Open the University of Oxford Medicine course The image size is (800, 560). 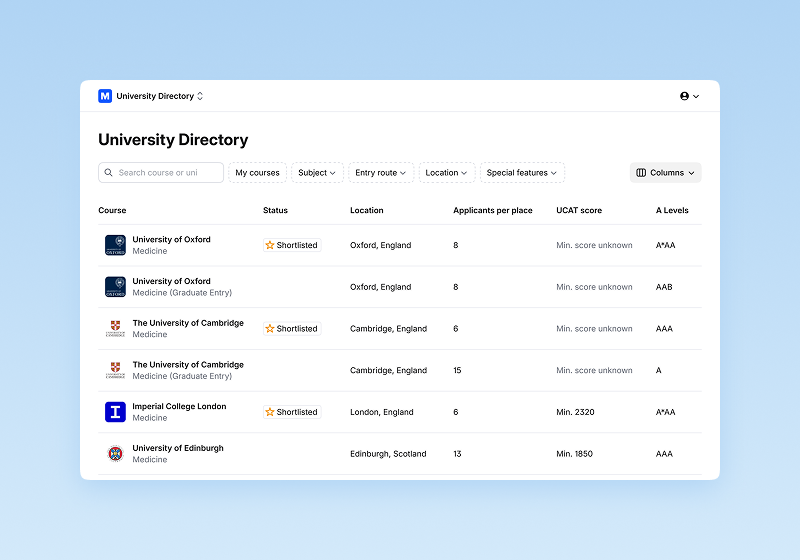[x=171, y=245]
